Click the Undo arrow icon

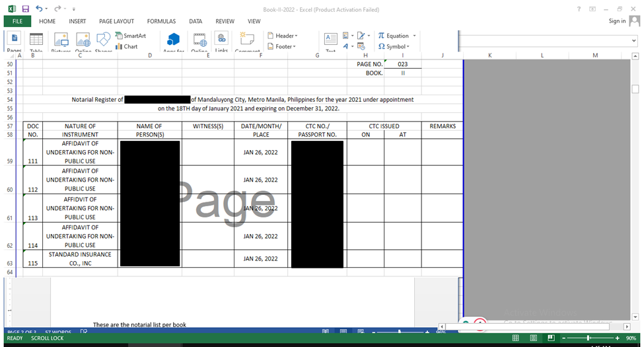pyautogui.click(x=39, y=8)
